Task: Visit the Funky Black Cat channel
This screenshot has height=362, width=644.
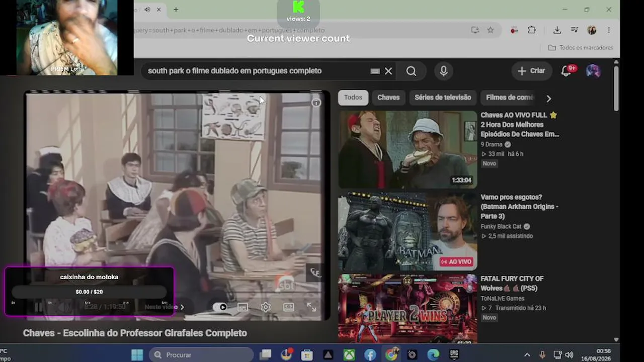Action: (501, 227)
